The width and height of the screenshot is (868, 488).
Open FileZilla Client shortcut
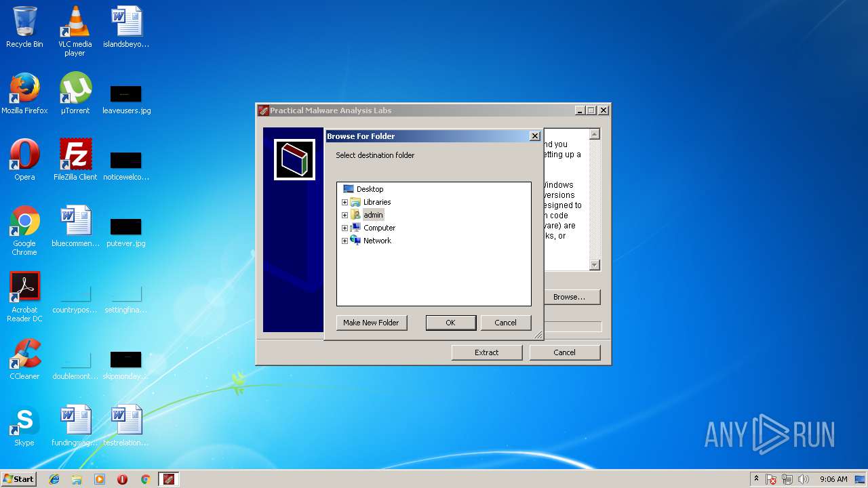coord(75,160)
